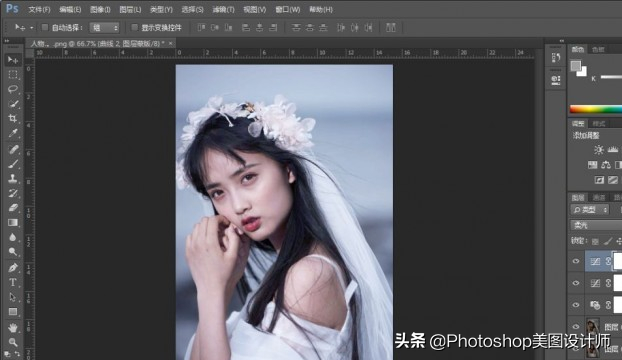Select the Gradient tool
This screenshot has width=622, height=360.
[x=13, y=222]
